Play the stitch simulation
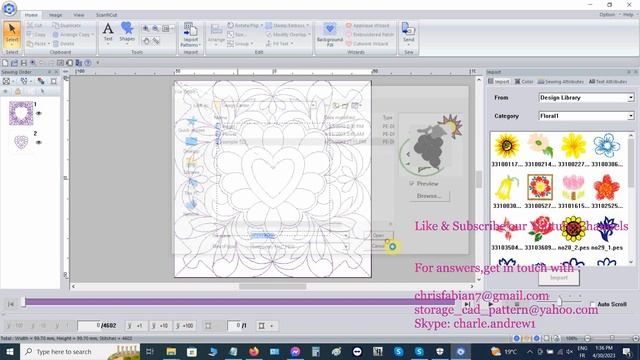640x360 pixels. pos(491,304)
